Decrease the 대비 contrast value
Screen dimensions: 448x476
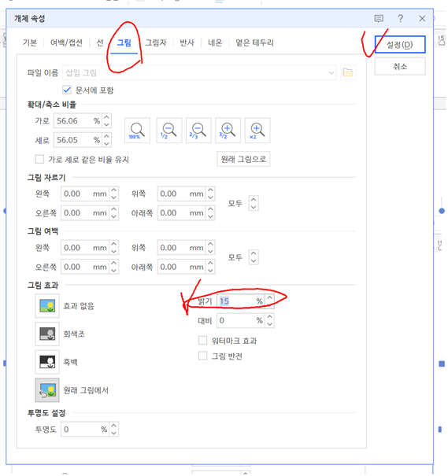(270, 324)
